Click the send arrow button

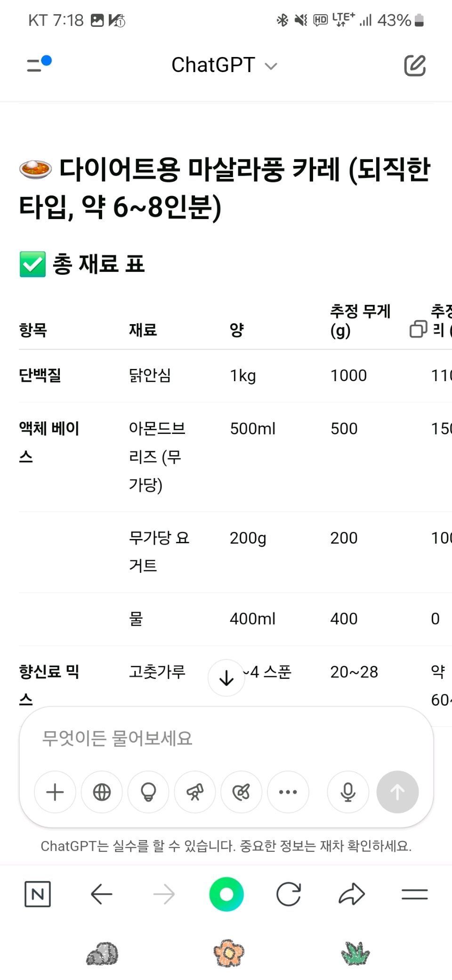[x=397, y=792]
